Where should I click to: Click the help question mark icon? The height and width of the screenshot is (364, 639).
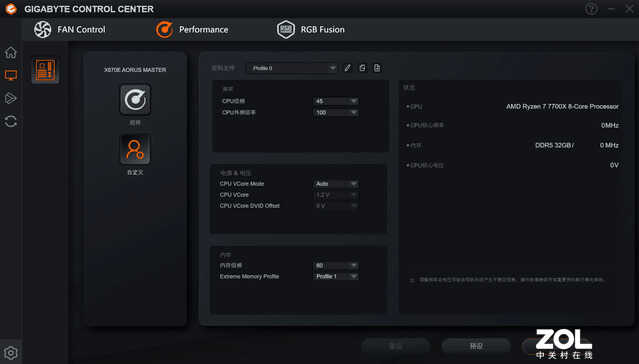591,9
